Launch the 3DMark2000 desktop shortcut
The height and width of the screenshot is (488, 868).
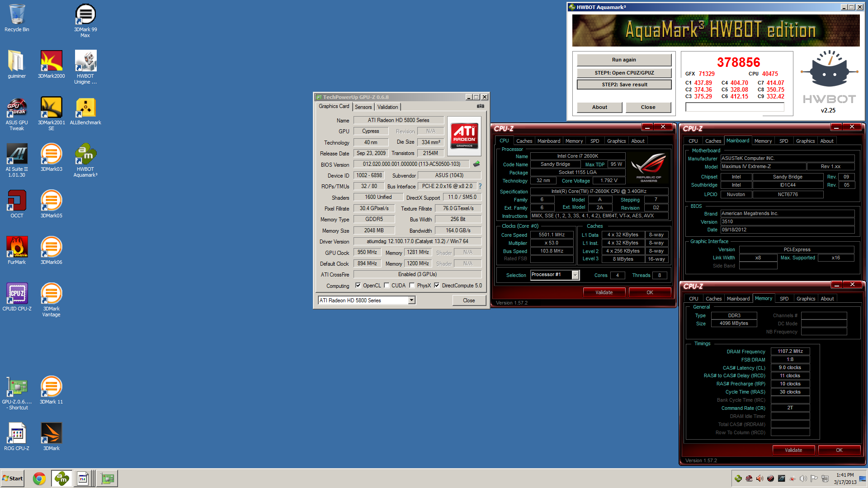click(x=51, y=64)
